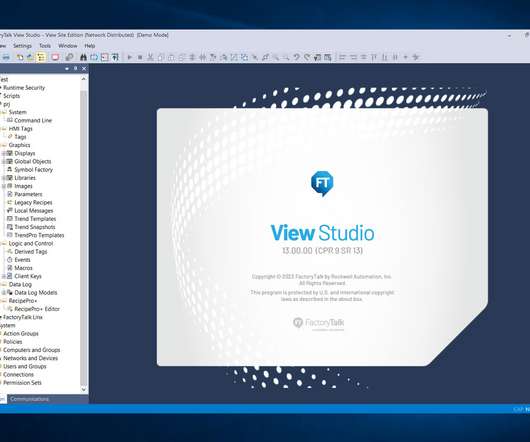Click the Libraries icon in the tree
Screen dimensions: 530x442
tap(10, 178)
